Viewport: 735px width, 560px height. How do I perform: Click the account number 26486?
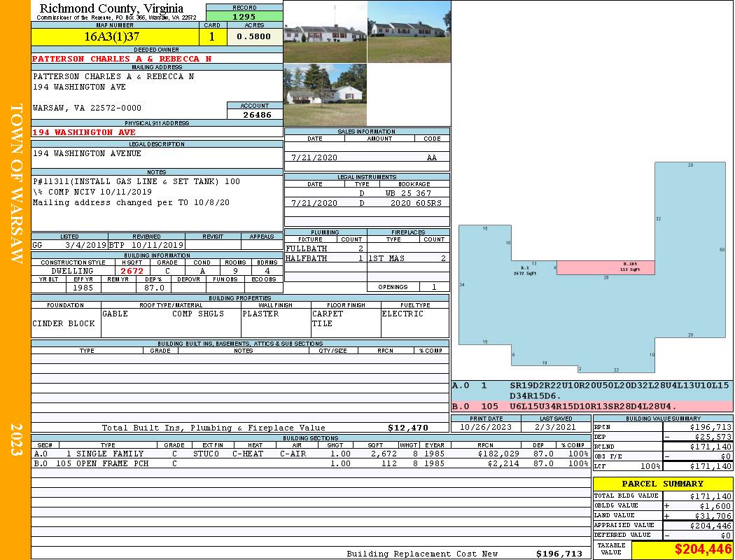tap(255, 114)
